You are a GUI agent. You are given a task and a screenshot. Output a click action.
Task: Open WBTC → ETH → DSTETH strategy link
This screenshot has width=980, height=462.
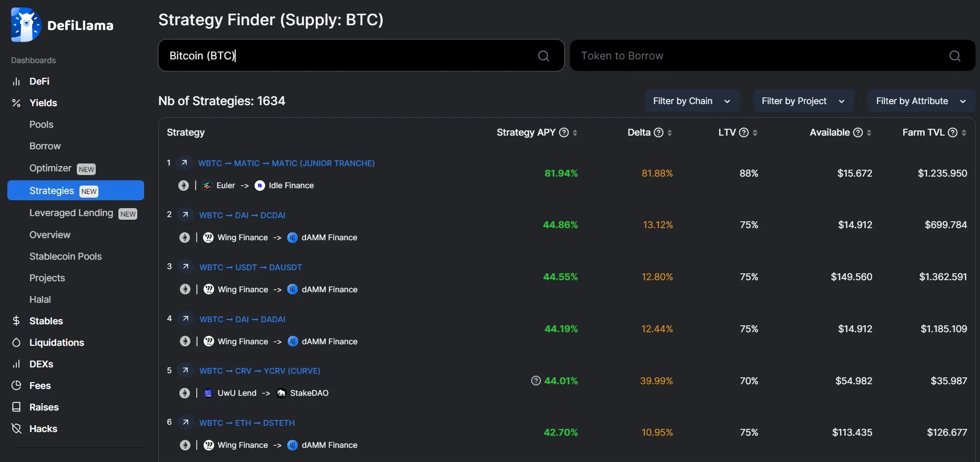tap(247, 423)
